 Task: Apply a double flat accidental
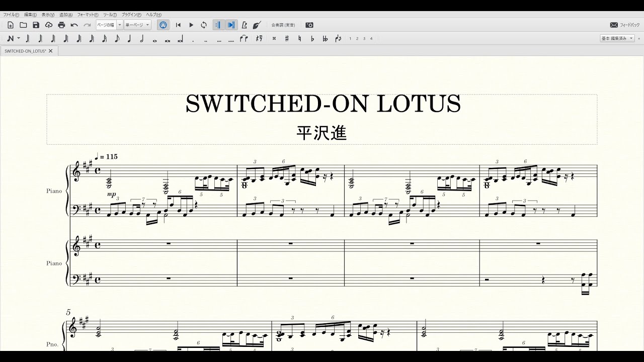[325, 38]
